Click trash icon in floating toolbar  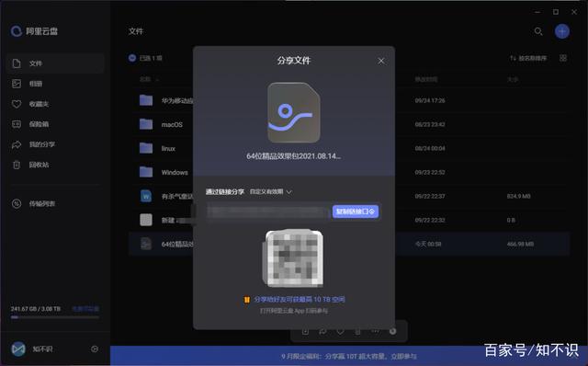[357, 331]
